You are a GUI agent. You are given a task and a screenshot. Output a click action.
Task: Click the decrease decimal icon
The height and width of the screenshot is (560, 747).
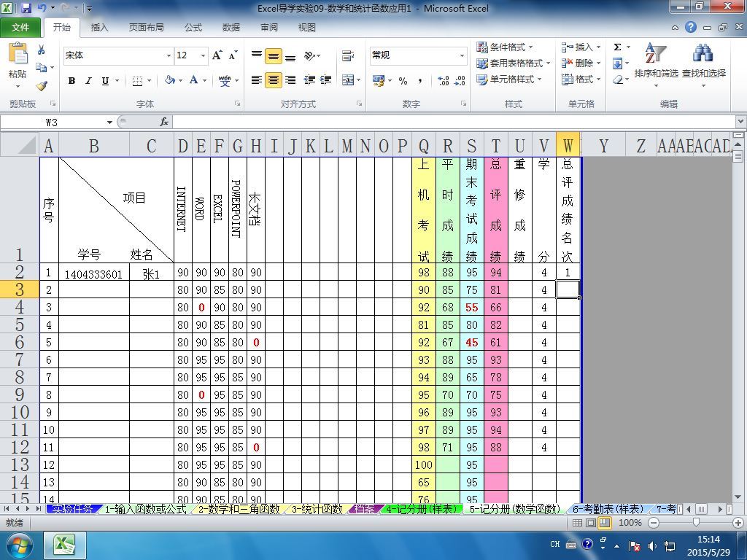(x=460, y=80)
